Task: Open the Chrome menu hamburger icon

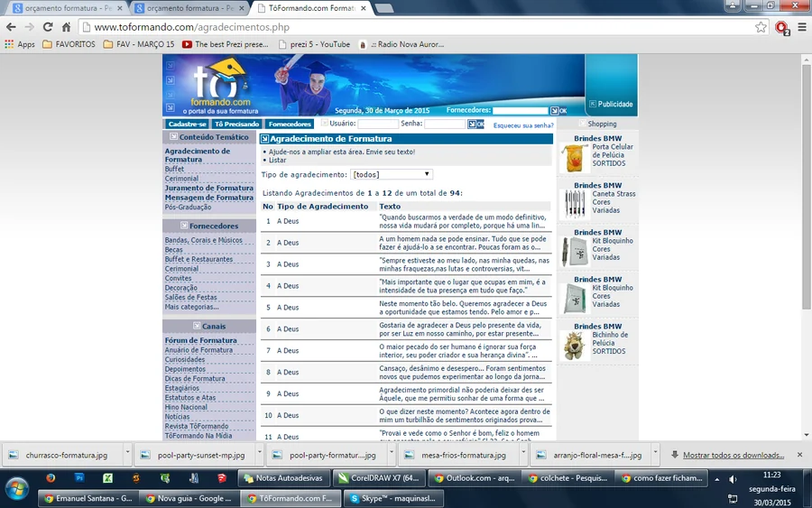Action: point(802,27)
